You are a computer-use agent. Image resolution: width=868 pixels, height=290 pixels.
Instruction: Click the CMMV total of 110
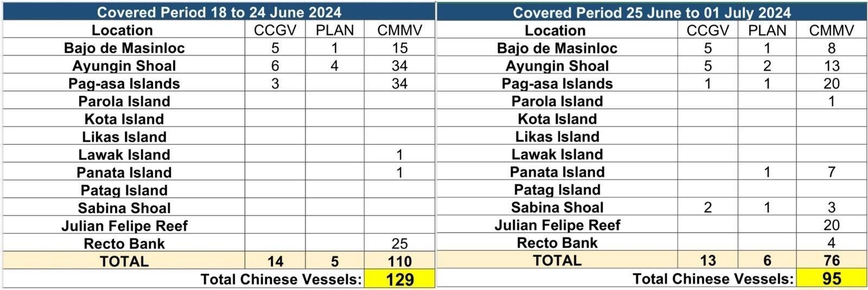[x=399, y=261]
